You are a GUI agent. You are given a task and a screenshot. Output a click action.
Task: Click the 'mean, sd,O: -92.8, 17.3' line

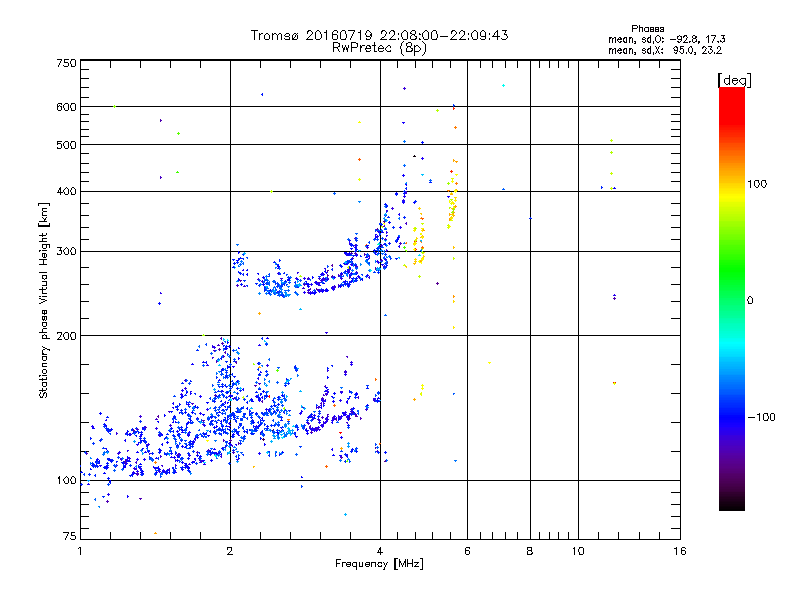pyautogui.click(x=666, y=39)
